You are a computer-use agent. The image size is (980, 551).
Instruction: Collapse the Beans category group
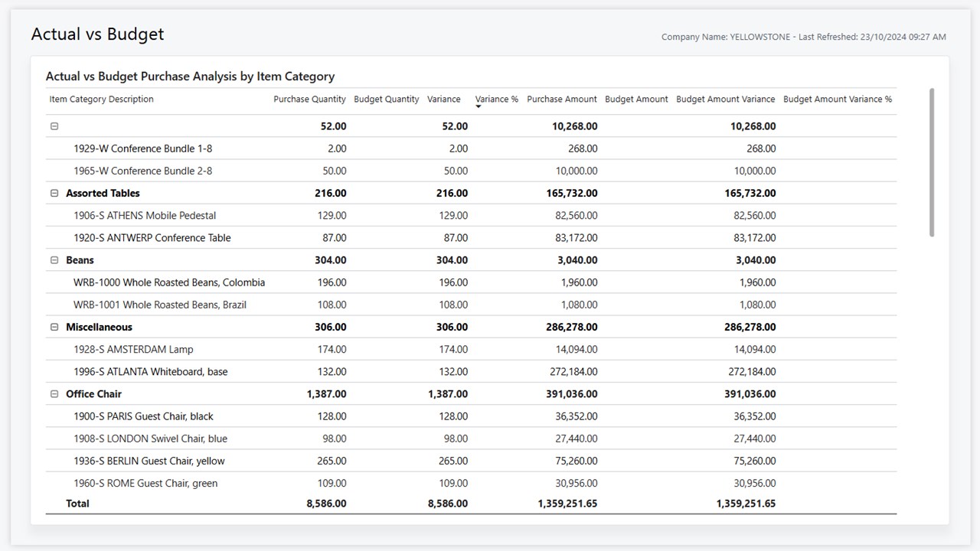click(x=54, y=260)
